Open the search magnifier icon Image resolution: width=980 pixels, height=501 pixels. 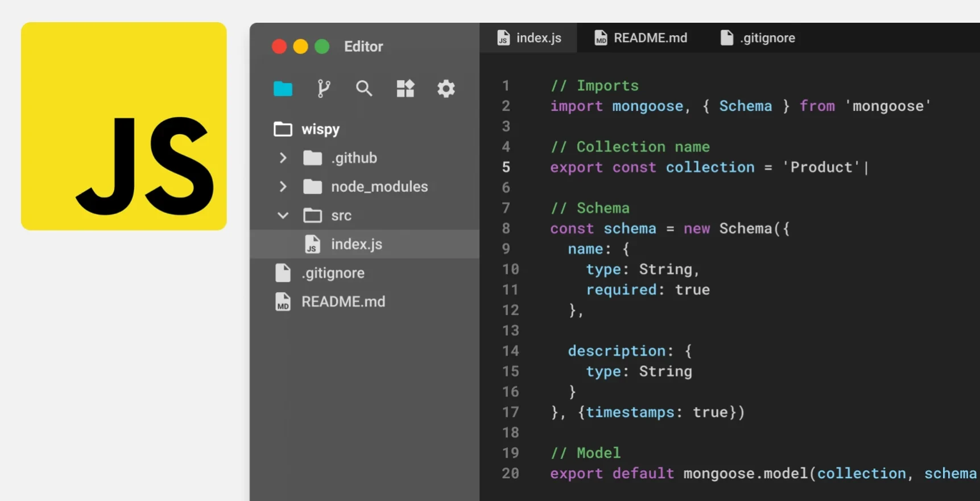(364, 89)
